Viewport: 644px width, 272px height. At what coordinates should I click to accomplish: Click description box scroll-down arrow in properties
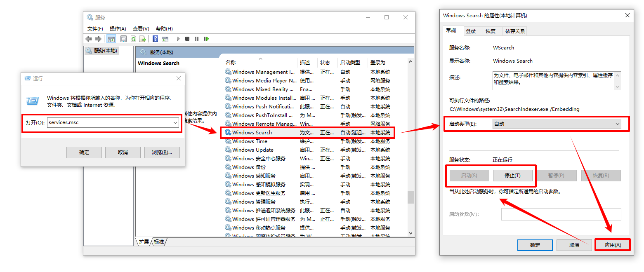click(x=617, y=87)
